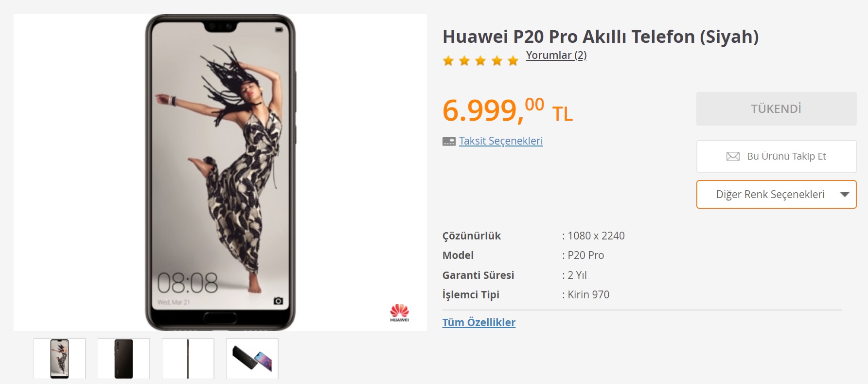The image size is (868, 384).
Task: Click the 6.999,00 TL price text
Action: (508, 110)
